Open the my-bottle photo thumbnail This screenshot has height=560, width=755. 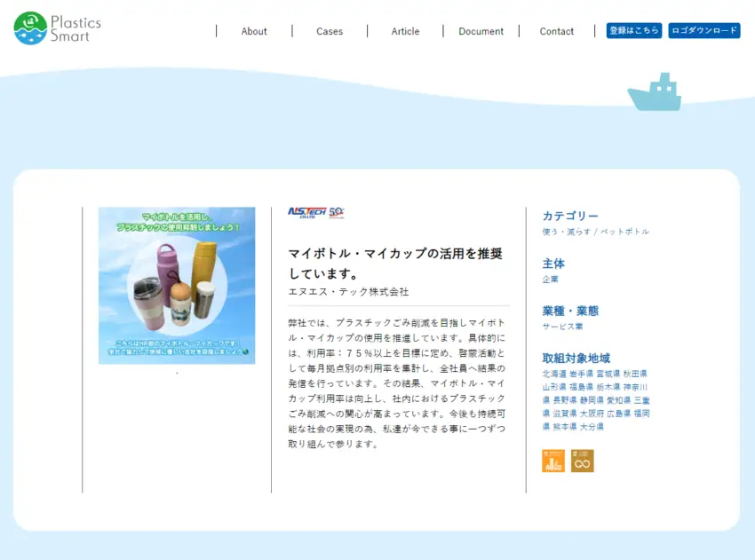point(177,285)
